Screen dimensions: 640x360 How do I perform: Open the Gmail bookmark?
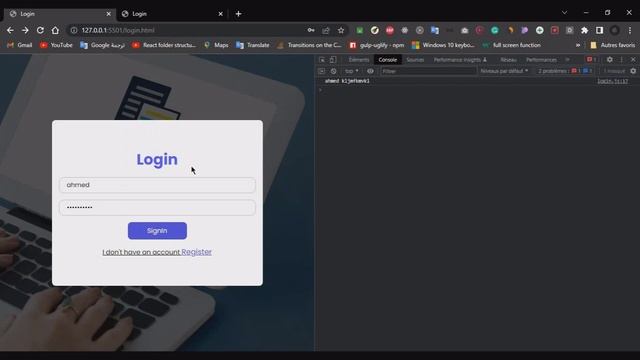20,45
